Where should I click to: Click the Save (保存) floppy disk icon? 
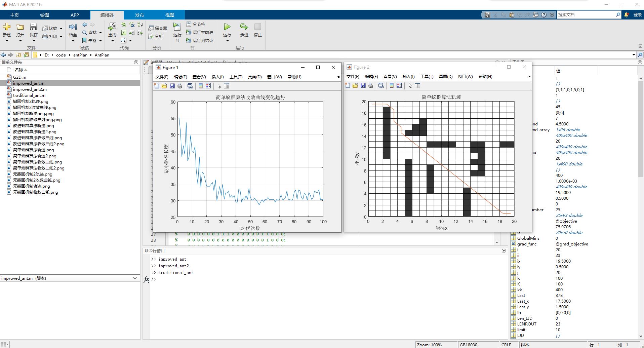pos(33,27)
